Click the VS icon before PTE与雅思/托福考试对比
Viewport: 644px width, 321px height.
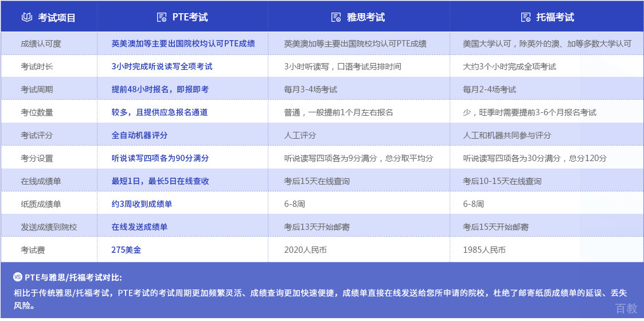click(x=17, y=277)
